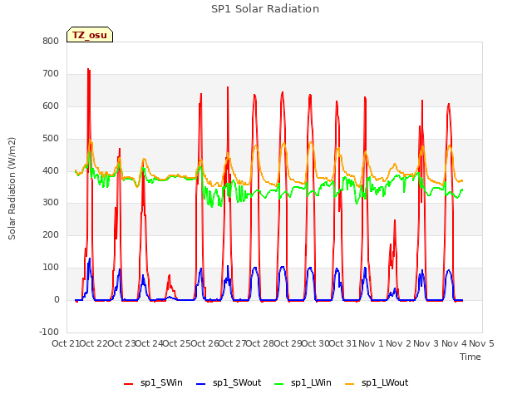Click the Oct 22 x-axis label
This screenshot has height=399, width=532.
(x=93, y=343)
